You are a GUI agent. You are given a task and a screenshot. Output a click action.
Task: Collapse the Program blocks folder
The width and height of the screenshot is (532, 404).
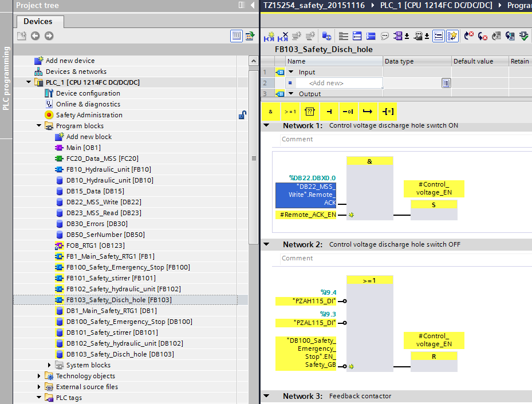[x=39, y=126]
